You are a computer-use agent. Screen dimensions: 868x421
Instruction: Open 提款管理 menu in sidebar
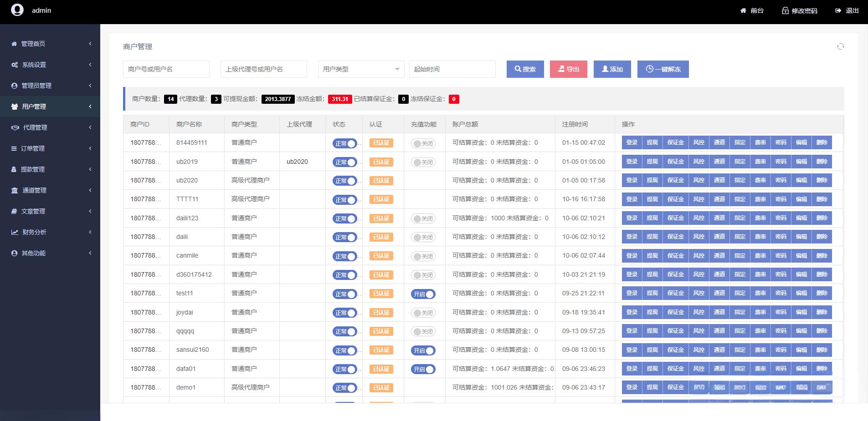point(50,169)
